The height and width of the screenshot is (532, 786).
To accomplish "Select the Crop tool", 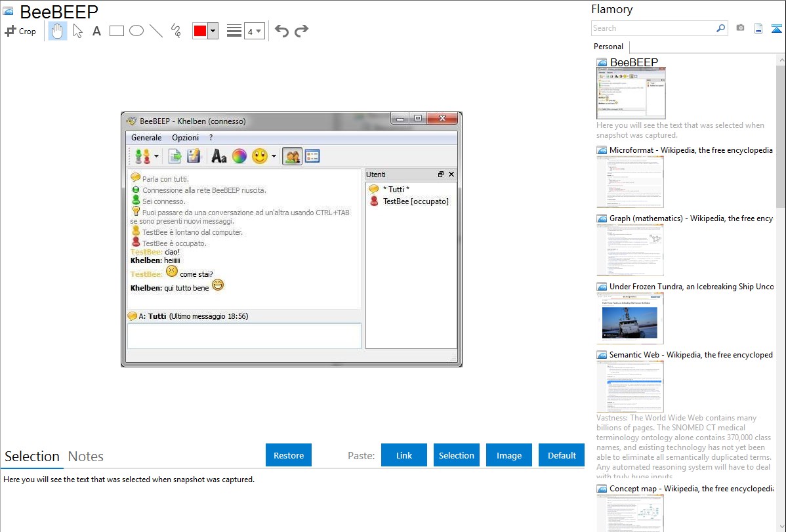I will [20, 31].
